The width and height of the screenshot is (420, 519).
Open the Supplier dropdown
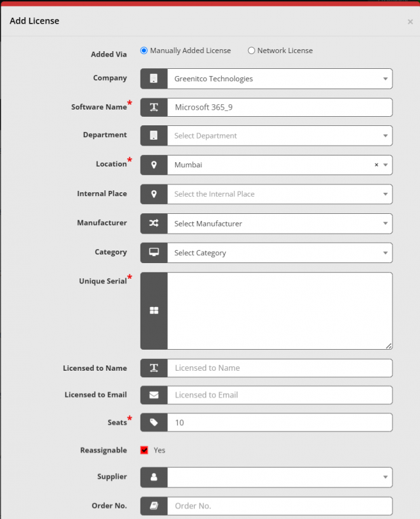[x=280, y=477]
